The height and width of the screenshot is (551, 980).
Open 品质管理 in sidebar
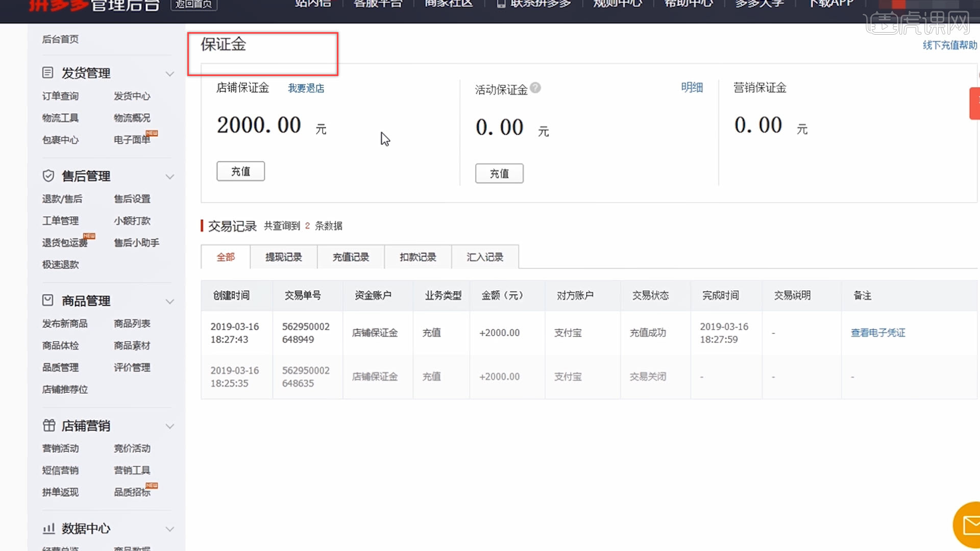tap(60, 368)
